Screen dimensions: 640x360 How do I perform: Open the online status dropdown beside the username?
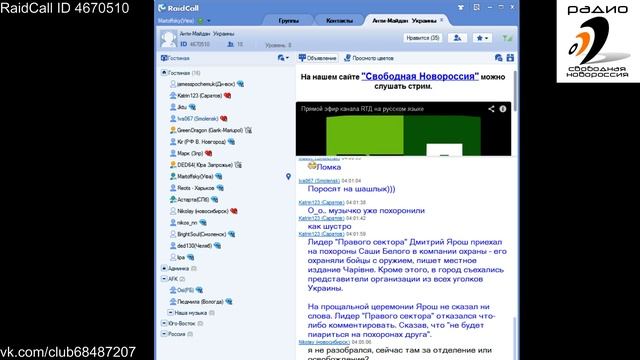click(209, 20)
